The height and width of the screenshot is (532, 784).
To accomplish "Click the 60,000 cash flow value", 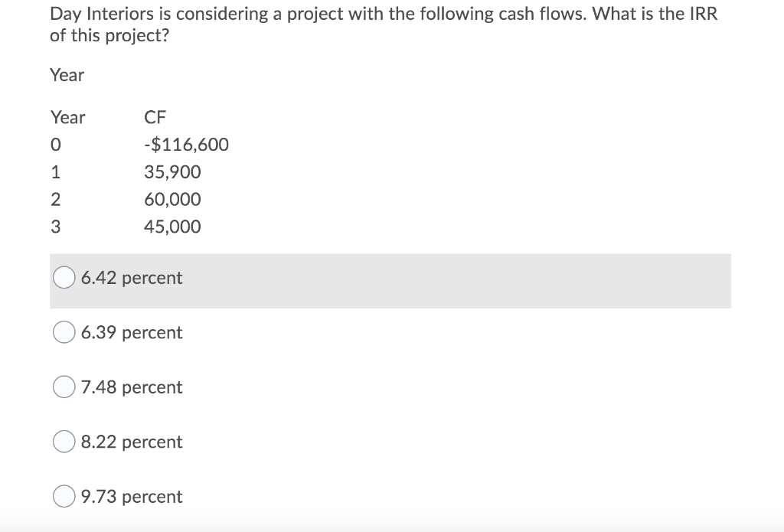I will (x=174, y=199).
